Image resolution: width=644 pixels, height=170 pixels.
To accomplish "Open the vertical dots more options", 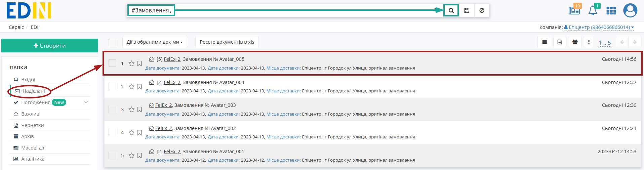I will point(589,42).
